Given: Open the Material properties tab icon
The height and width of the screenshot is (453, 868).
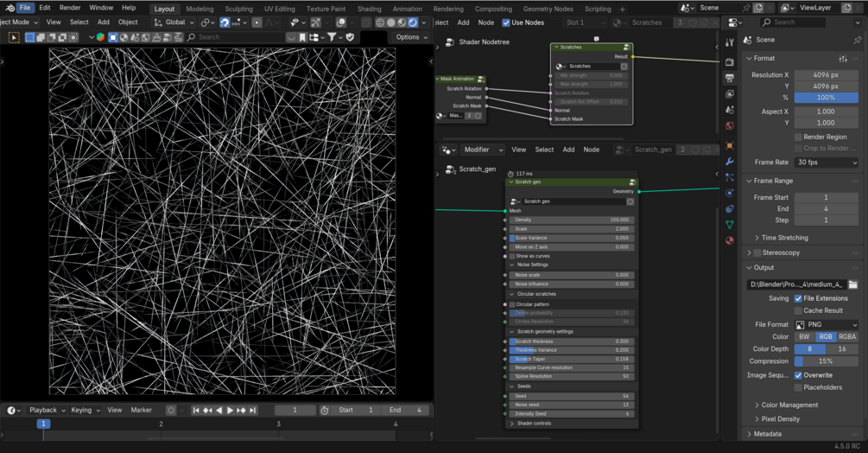Looking at the screenshot, I should (x=730, y=240).
